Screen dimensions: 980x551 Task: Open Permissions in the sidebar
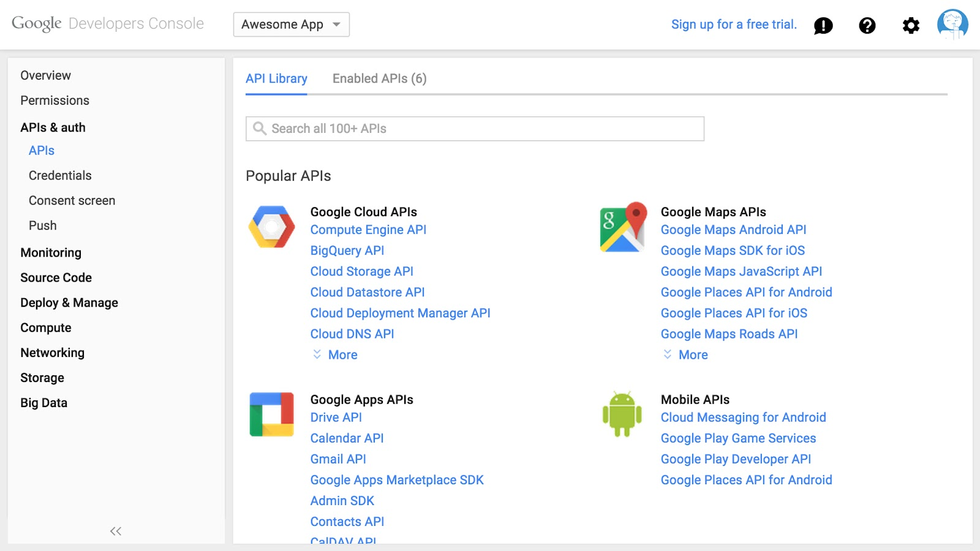55,100
